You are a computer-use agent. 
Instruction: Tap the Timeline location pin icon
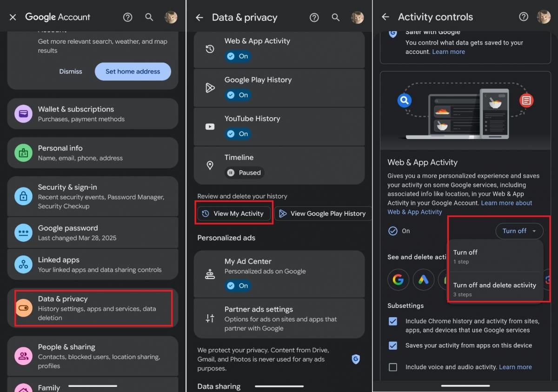click(x=210, y=165)
